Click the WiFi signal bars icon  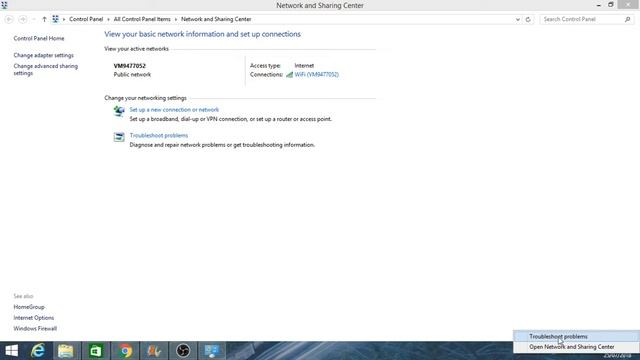click(289, 75)
